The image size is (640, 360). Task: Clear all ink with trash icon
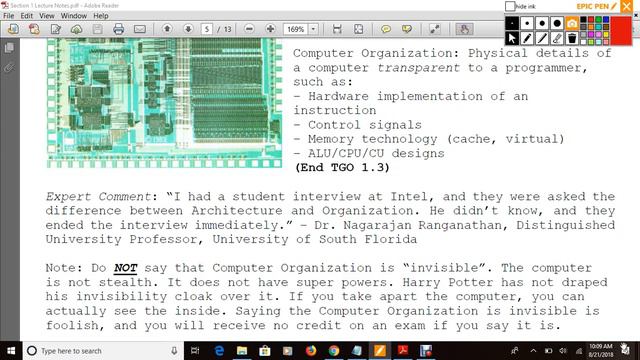click(x=572, y=38)
